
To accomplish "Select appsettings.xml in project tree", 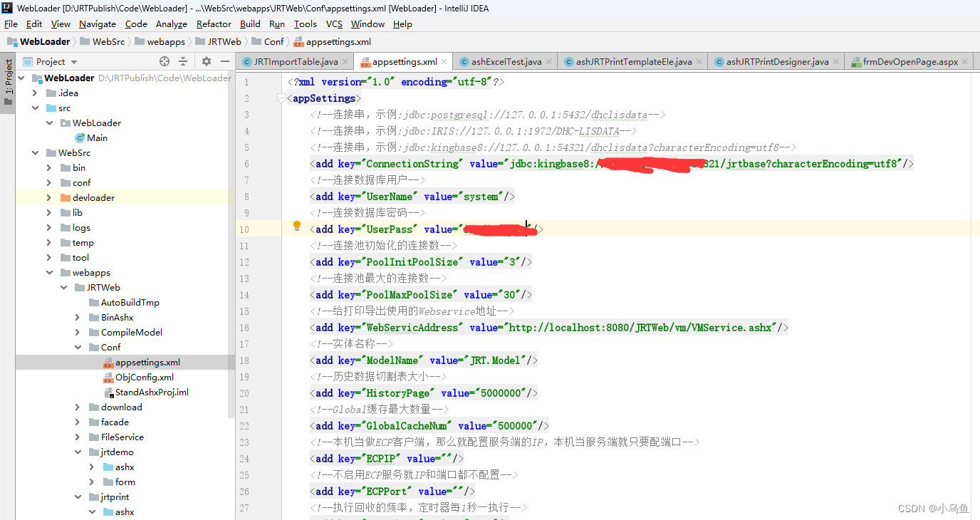I will 142,362.
